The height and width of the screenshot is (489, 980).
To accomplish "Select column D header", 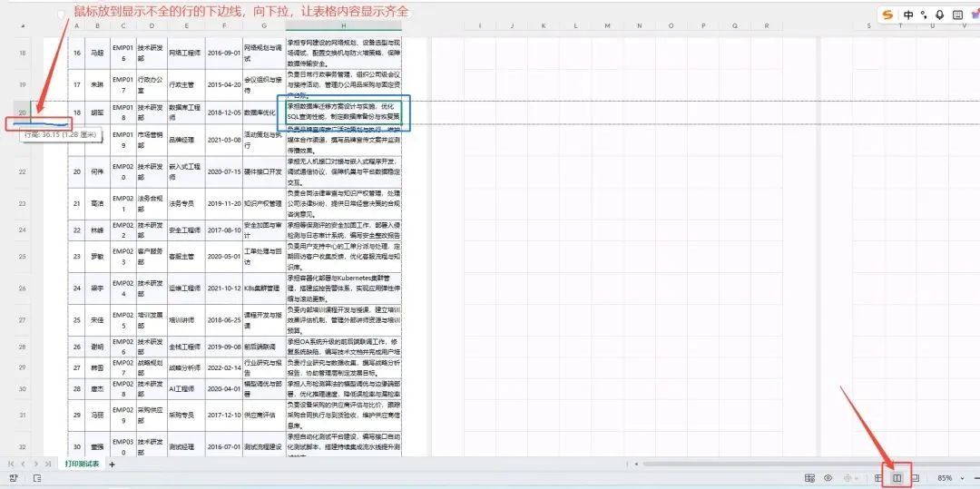I will tap(152, 25).
